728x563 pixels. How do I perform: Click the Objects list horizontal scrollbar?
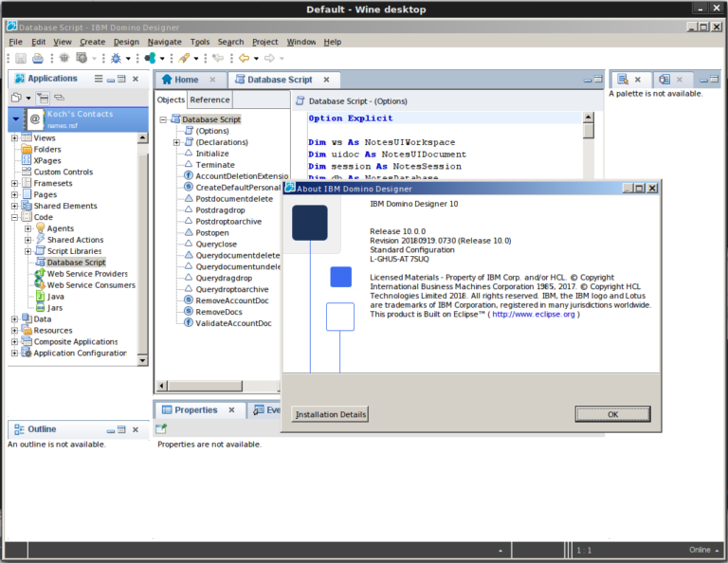(x=218, y=386)
